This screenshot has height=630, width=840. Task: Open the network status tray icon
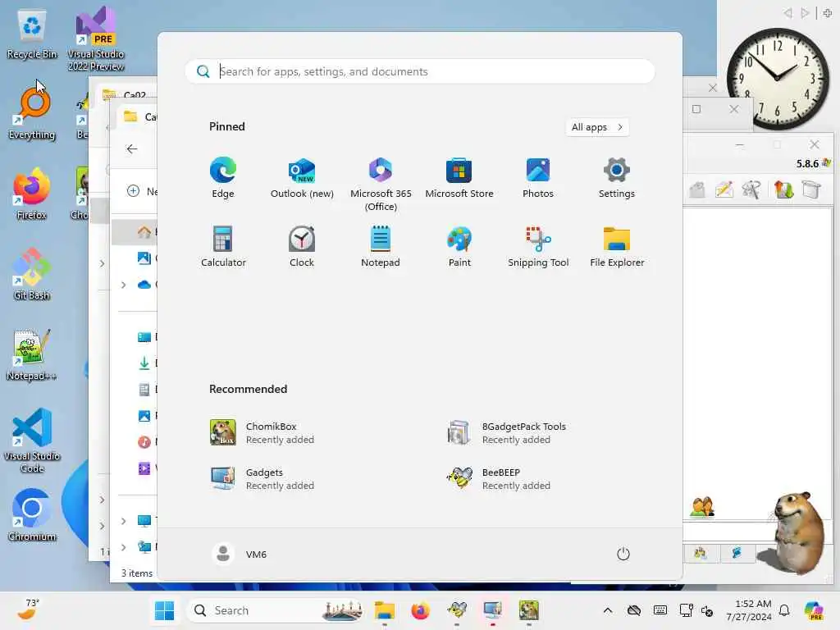[686, 610]
